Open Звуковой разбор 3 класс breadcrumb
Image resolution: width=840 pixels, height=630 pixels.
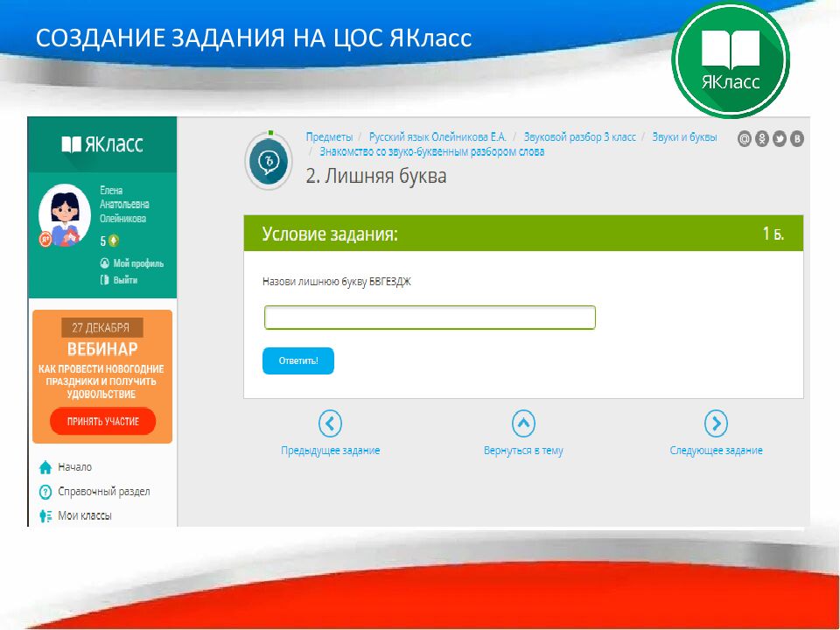coord(579,136)
